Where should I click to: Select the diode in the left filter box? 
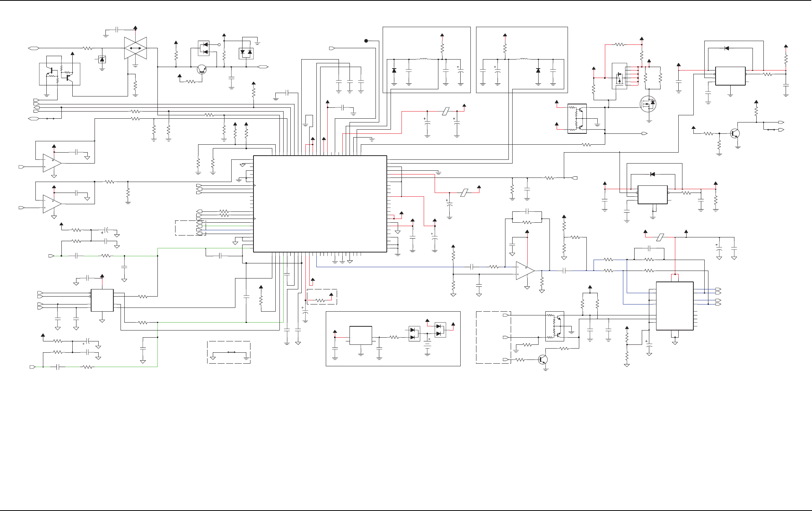[394, 70]
